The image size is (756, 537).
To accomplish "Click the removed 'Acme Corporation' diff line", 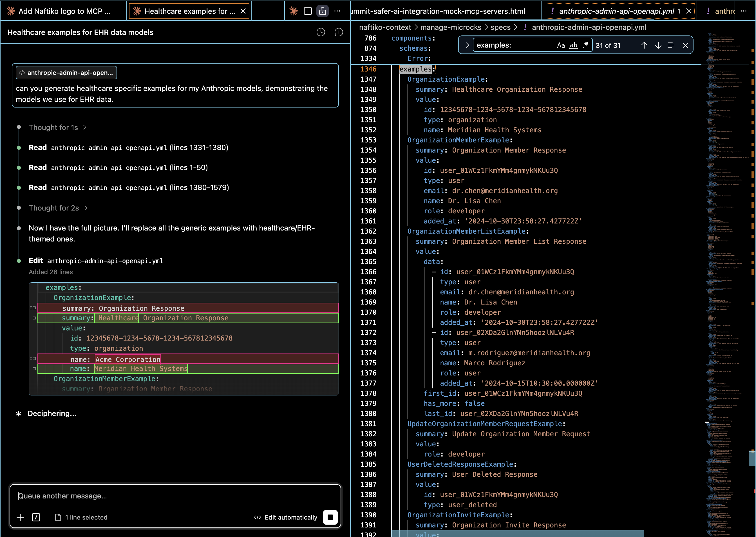I will [188, 359].
